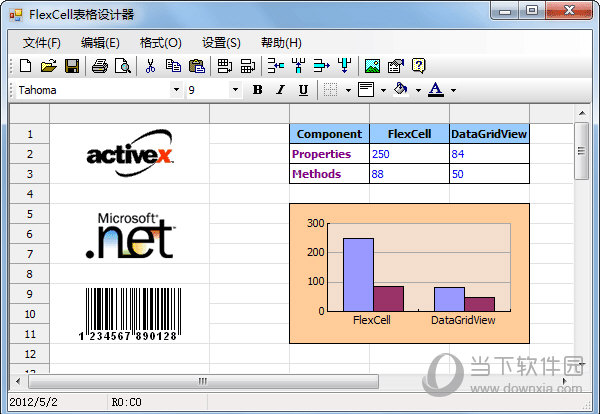Open cell properties with the properties icon
Screen dimensions: 600x414
[396, 66]
